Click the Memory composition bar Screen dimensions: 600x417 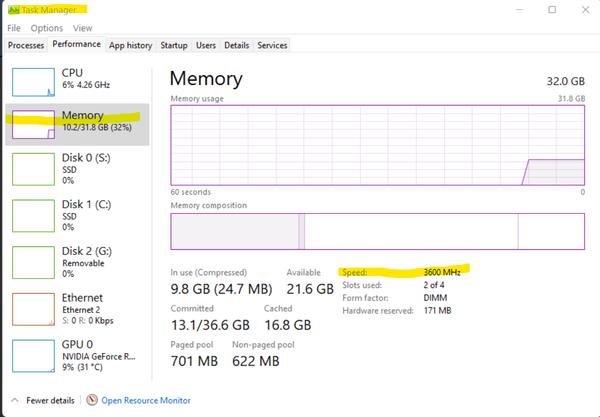tap(377, 231)
